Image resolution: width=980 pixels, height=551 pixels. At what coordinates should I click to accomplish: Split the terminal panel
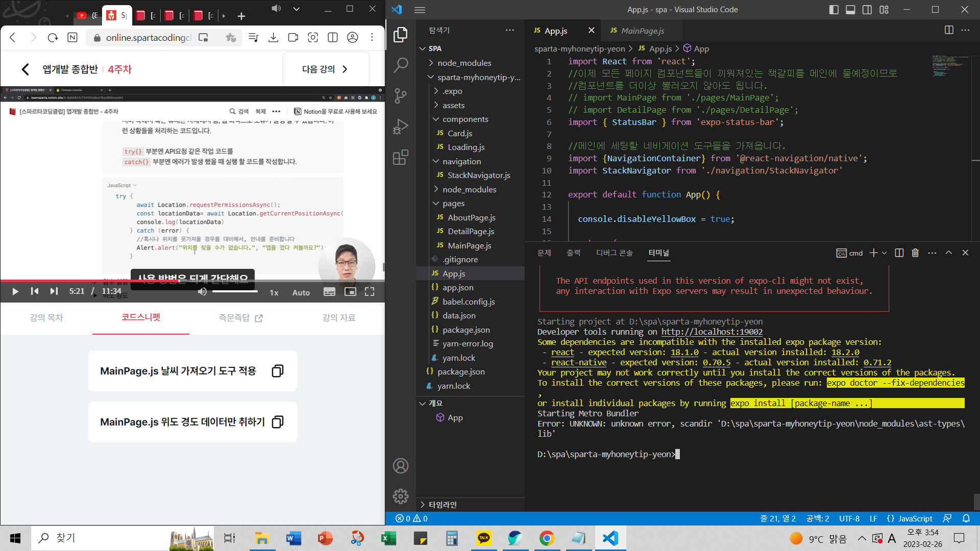coord(899,253)
